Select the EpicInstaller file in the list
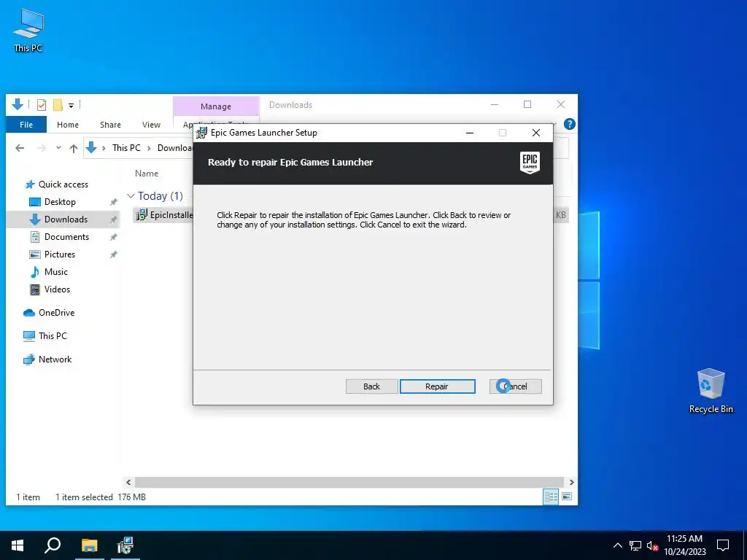747x560 pixels. point(164,215)
